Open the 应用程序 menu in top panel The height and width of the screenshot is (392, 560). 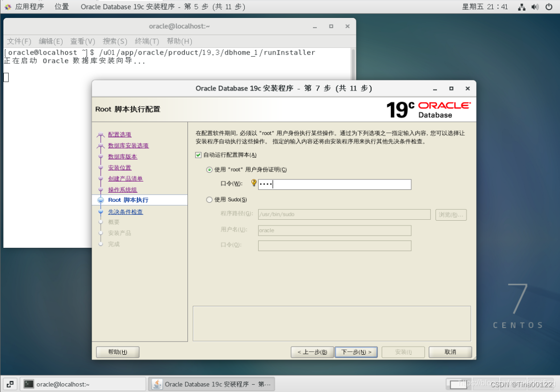[29, 7]
